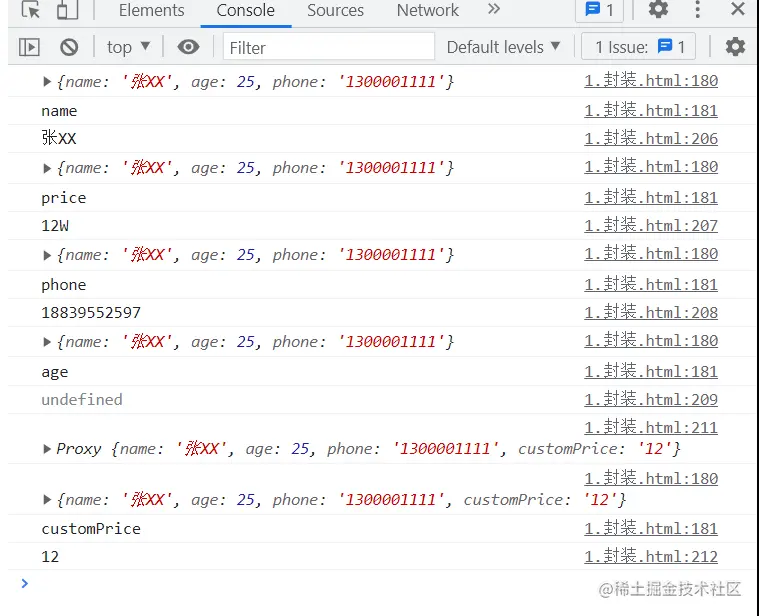Focus the Filter input field
The height and width of the screenshot is (616, 759).
[329, 47]
